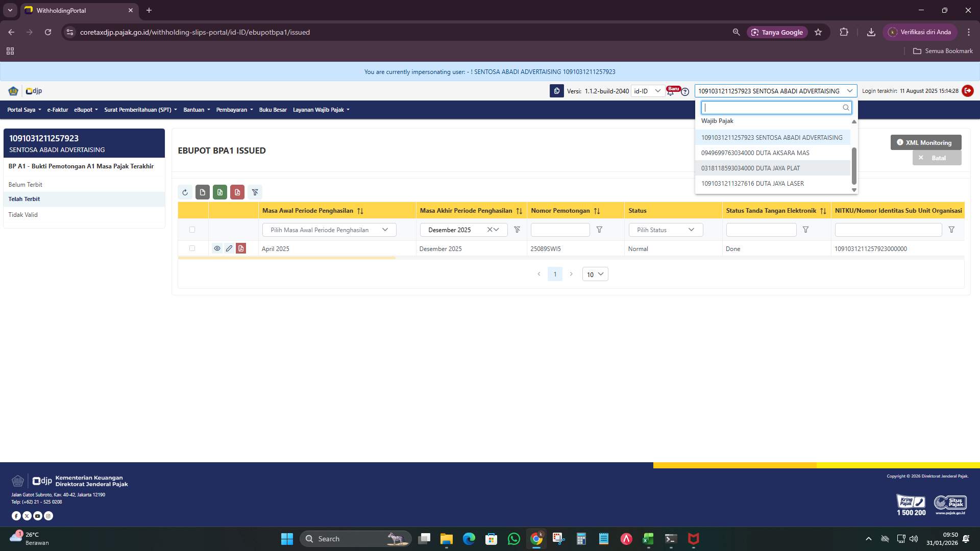Clear the active table filters
The image size is (980, 551).
pos(255,192)
